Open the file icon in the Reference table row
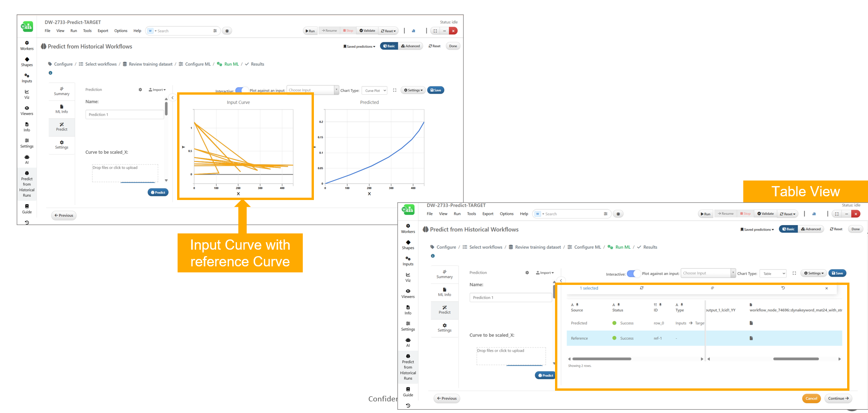The width and height of the screenshot is (868, 413). (x=751, y=338)
